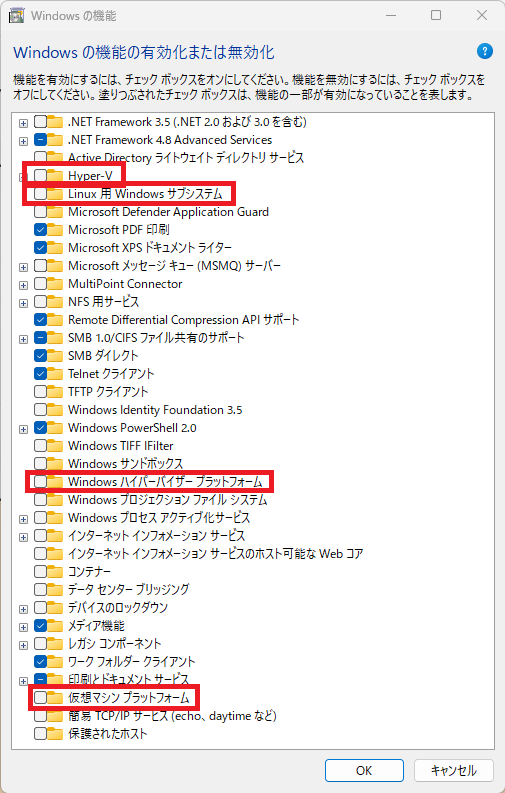Select the MultiPoint Connector label
Image resolution: width=505 pixels, height=793 pixels.
[125, 284]
